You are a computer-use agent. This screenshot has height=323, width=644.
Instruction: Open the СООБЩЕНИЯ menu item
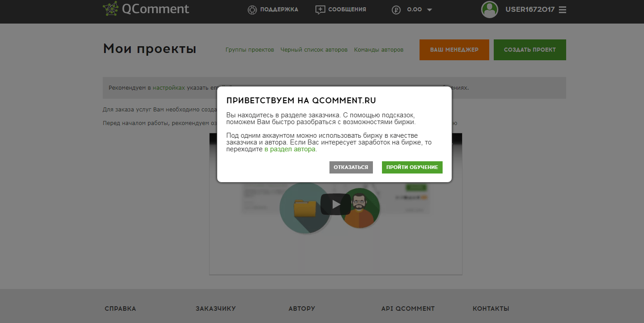(x=347, y=10)
